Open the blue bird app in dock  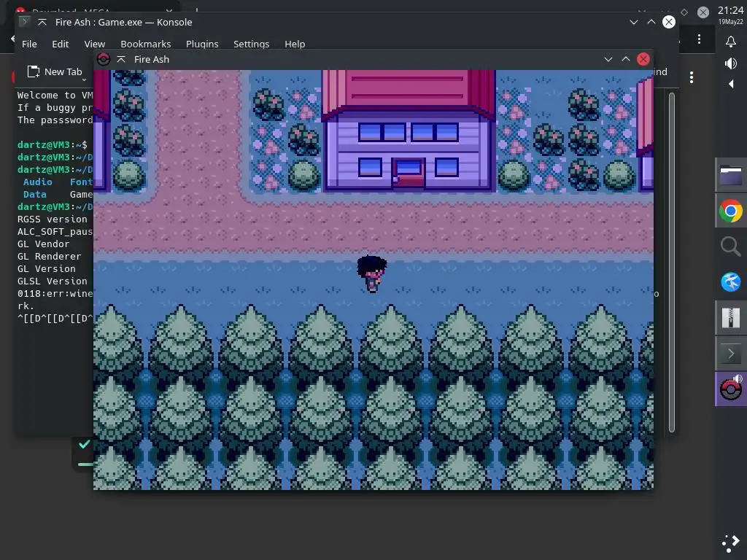[730, 282]
